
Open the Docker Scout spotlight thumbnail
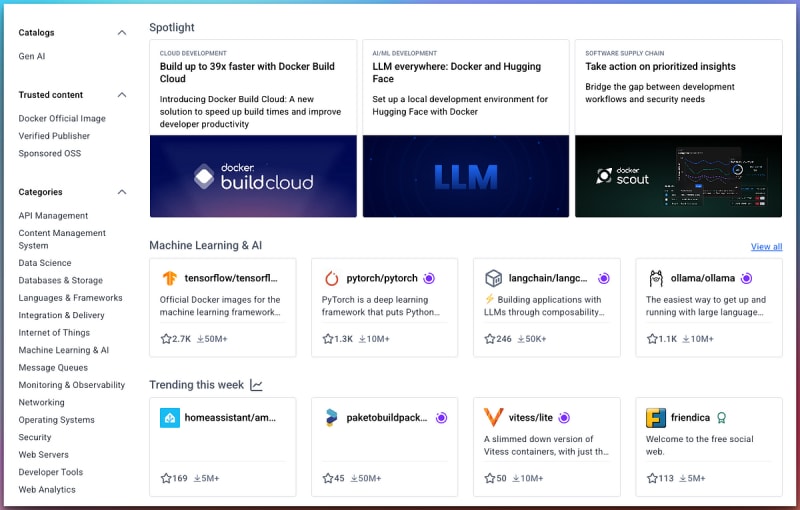pos(677,176)
